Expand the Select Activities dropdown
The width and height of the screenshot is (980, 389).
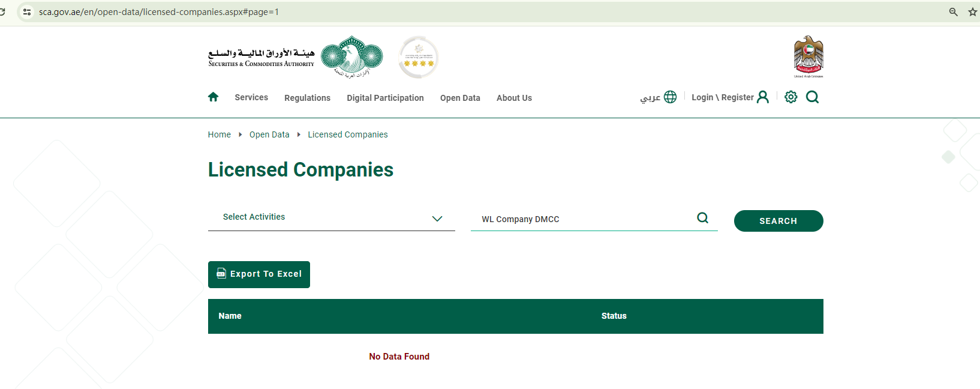point(332,217)
